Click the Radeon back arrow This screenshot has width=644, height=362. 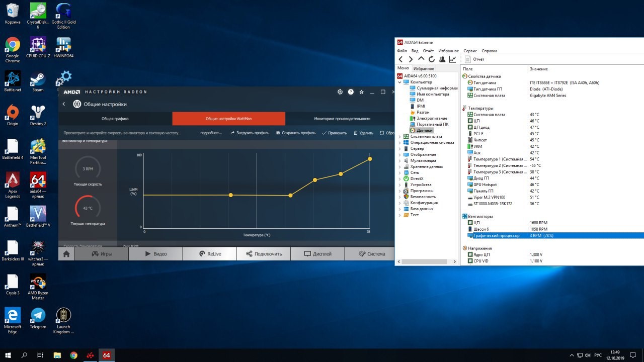click(x=64, y=104)
